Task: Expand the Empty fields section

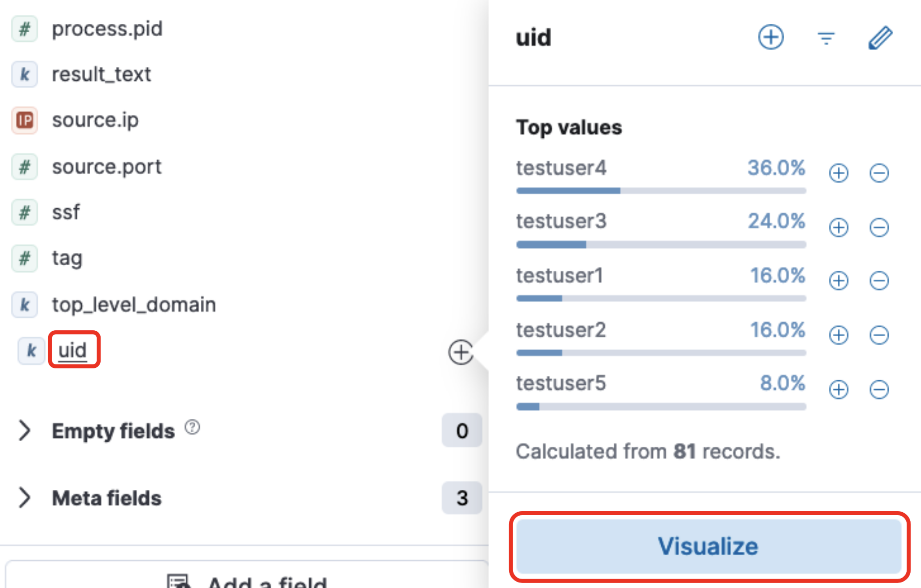Action: tap(25, 430)
